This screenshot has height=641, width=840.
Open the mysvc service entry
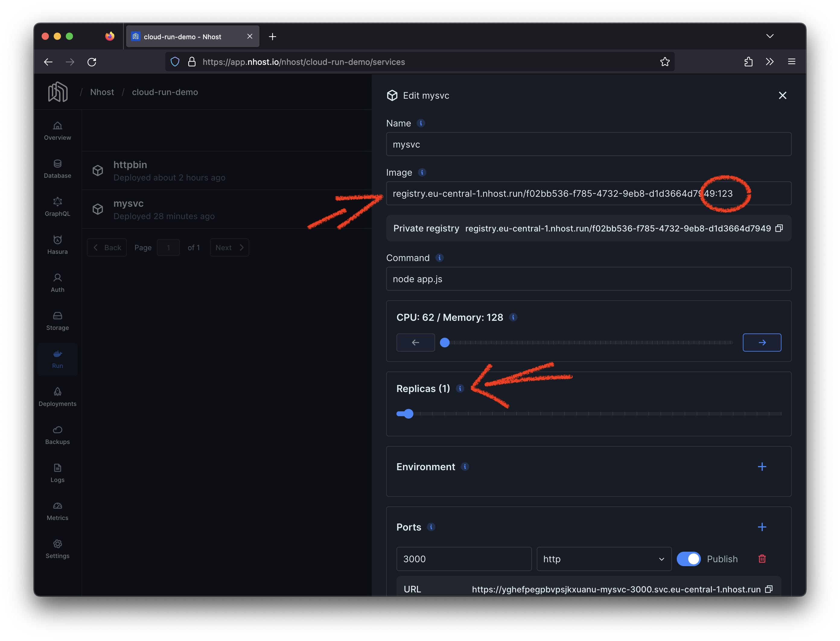click(128, 203)
